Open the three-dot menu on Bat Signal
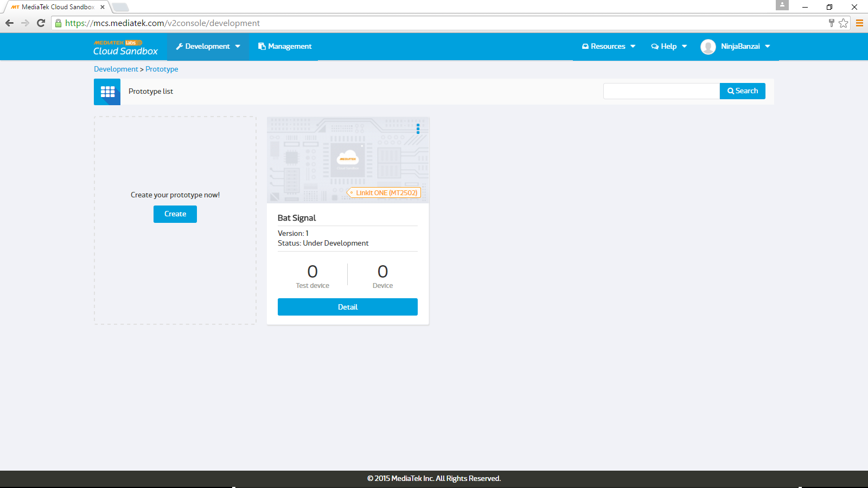 pos(418,129)
